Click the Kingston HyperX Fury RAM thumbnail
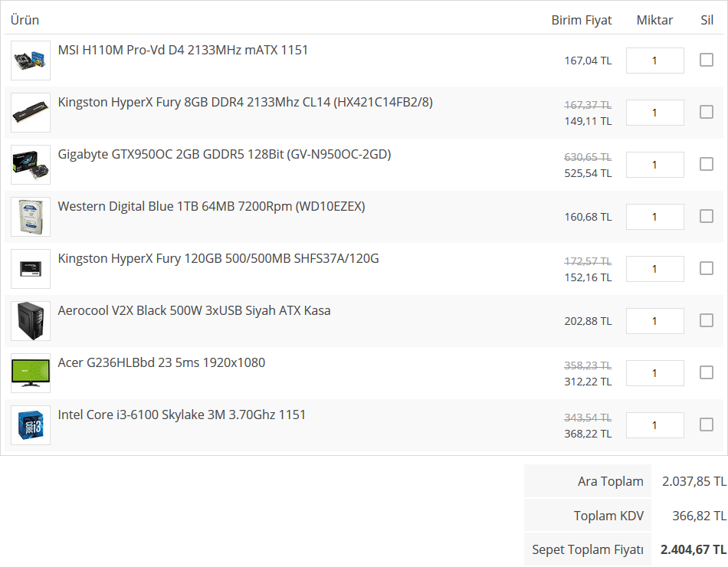The image size is (728, 567). click(31, 113)
